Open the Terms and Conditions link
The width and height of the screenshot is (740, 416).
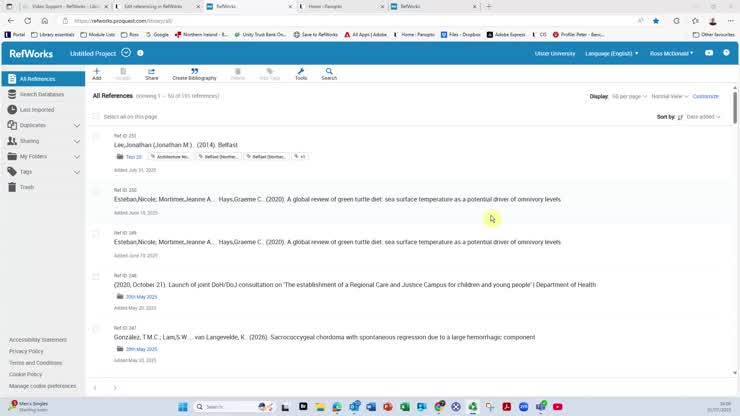pos(35,363)
